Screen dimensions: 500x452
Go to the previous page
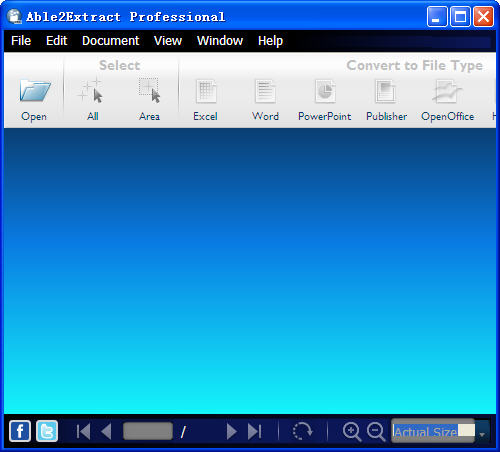click(106, 432)
